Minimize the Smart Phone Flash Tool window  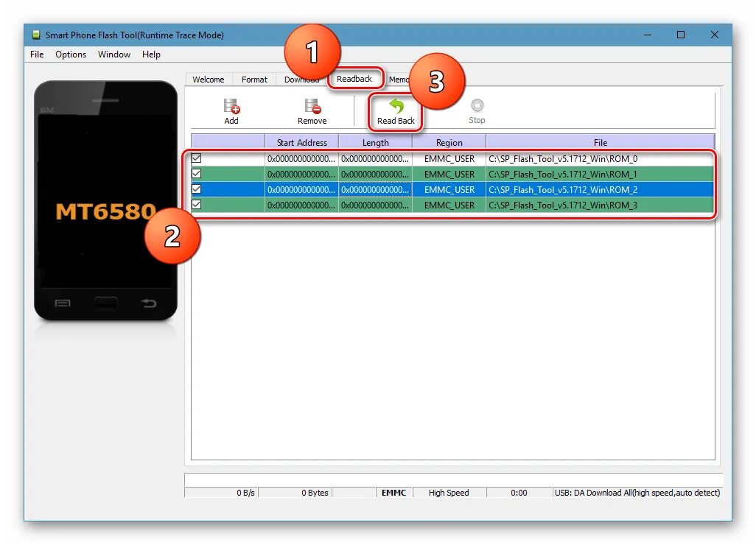648,35
